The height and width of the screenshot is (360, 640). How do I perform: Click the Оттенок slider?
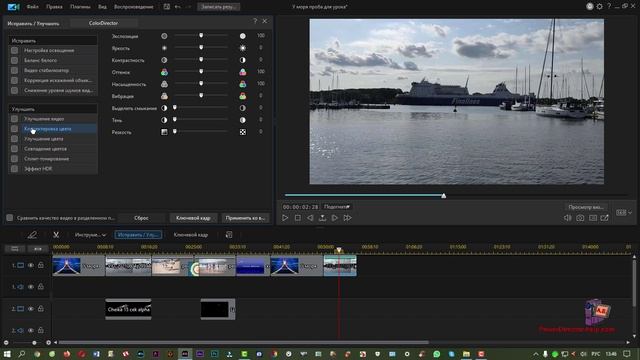(x=201, y=72)
